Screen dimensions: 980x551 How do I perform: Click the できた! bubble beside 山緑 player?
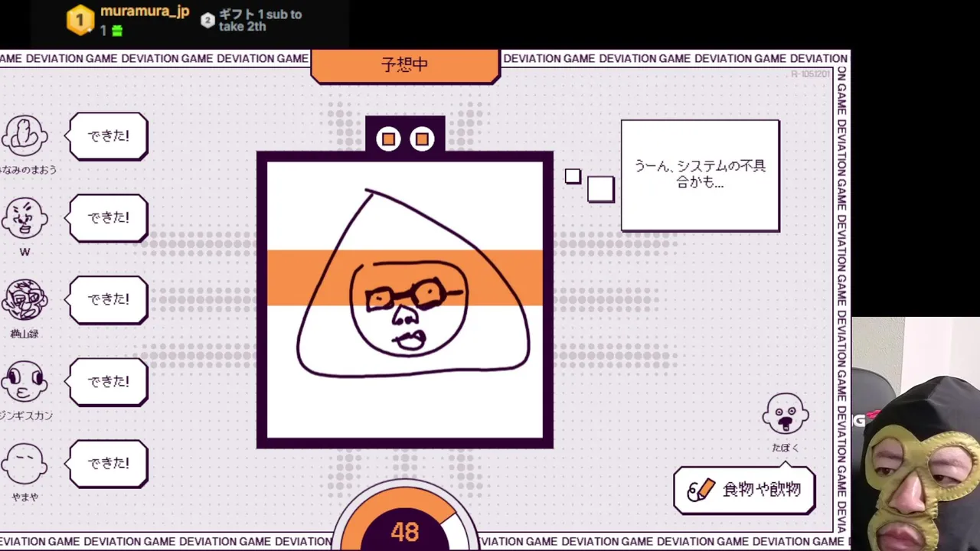pos(108,300)
